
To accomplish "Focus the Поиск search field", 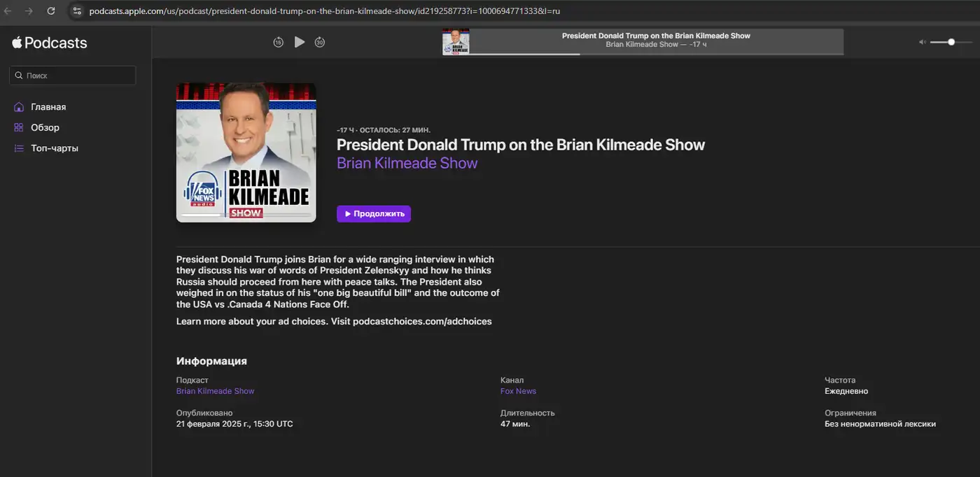I will pyautogui.click(x=73, y=76).
